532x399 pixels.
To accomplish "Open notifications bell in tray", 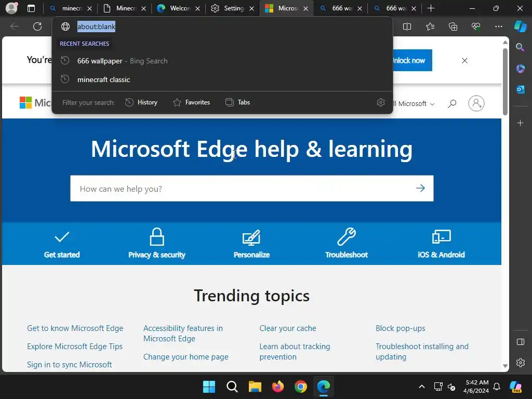I will point(496,387).
